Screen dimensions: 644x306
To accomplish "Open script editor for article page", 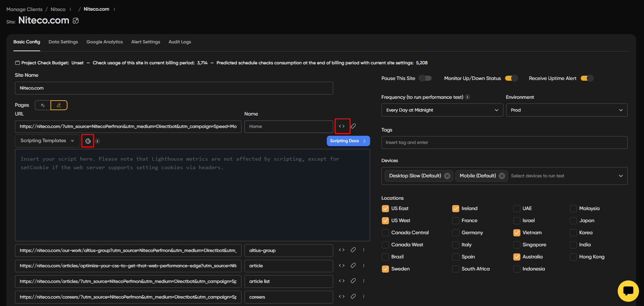I will 342,265.
